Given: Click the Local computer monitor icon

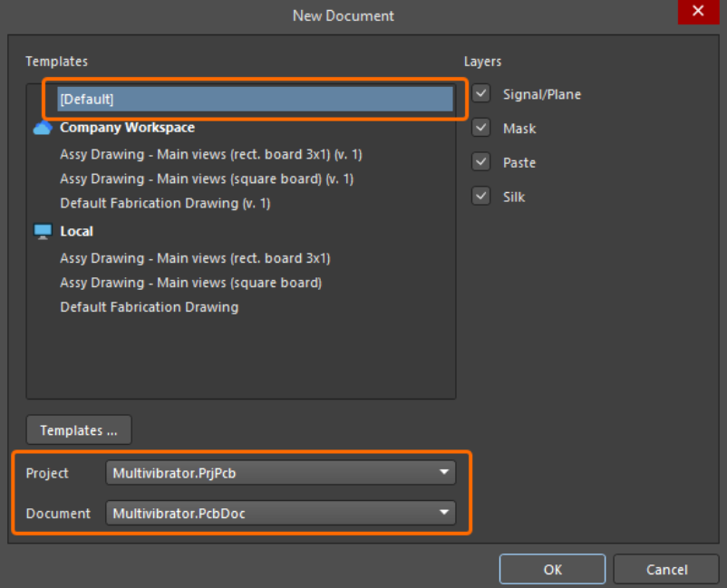Looking at the screenshot, I should (42, 231).
